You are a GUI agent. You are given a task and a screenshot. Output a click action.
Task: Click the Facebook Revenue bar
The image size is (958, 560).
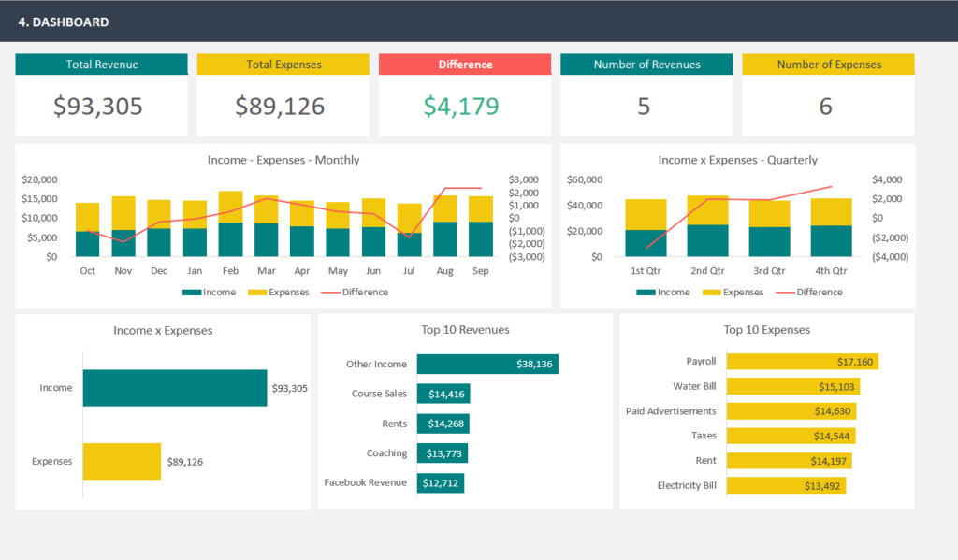click(x=440, y=483)
